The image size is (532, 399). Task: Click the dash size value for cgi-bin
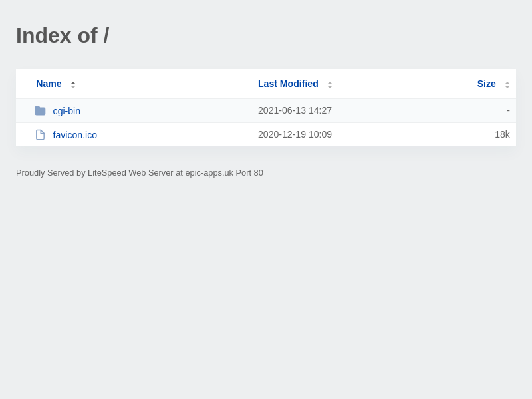point(508,111)
